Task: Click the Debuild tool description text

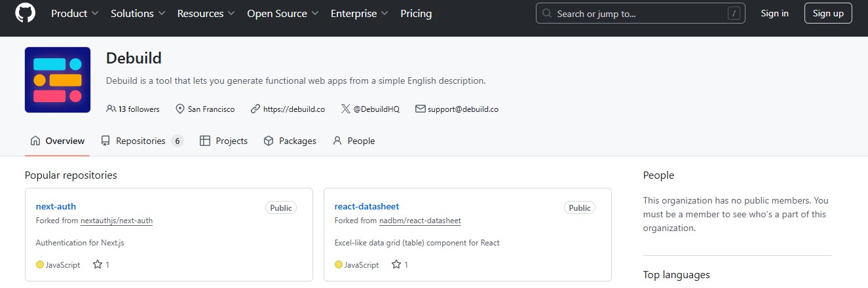Action: click(296, 81)
